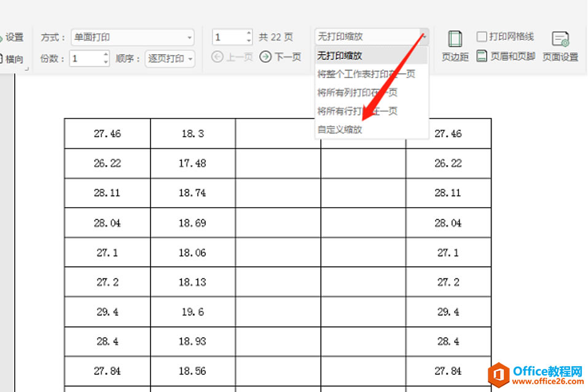Click the 设置 button
The height and width of the screenshot is (392, 588).
(11, 37)
